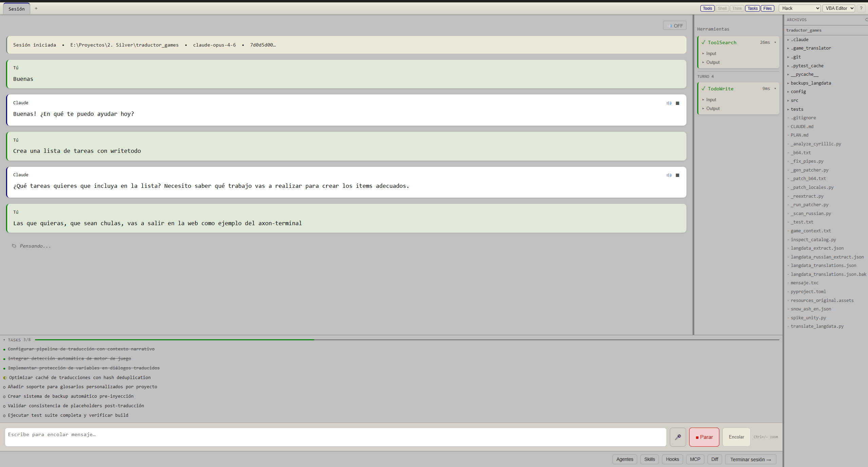Click the Pensando spinner icon
Viewport: 868px width, 467px height.
(x=14, y=246)
